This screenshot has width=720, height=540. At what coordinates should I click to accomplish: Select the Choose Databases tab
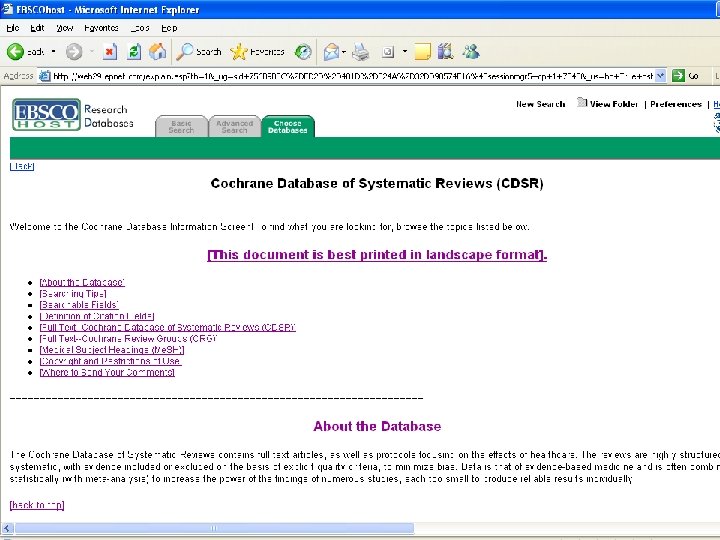coord(288,126)
